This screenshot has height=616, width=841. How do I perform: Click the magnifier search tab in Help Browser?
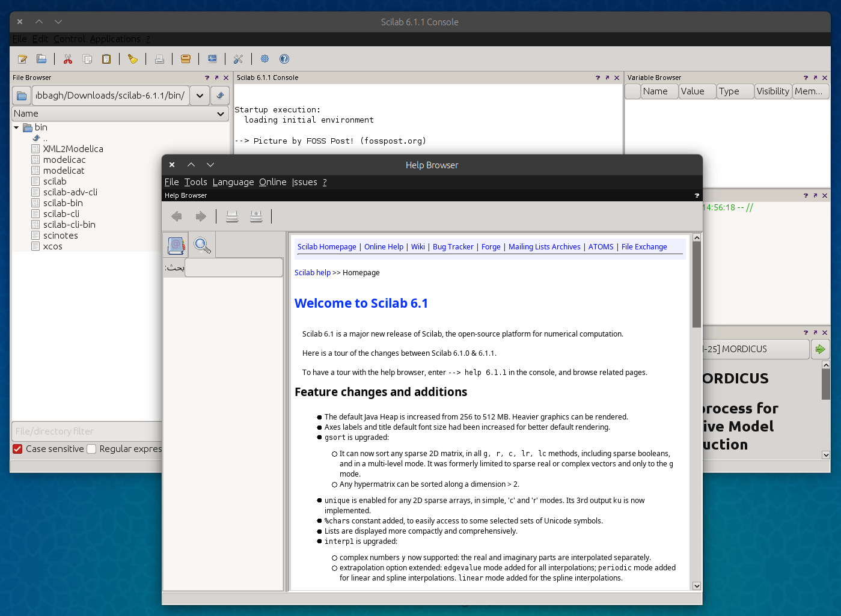203,245
